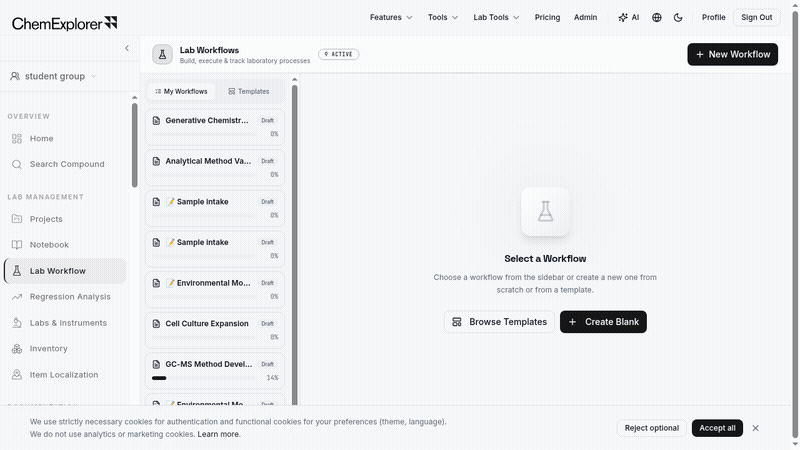The image size is (800, 450).
Task: Click the left sidebar scrollbar
Action: click(x=135, y=145)
